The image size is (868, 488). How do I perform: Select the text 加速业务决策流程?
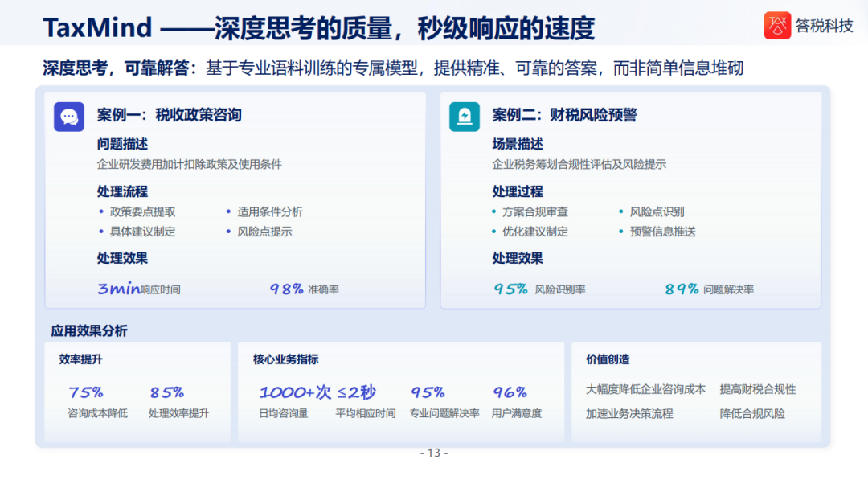click(x=629, y=414)
